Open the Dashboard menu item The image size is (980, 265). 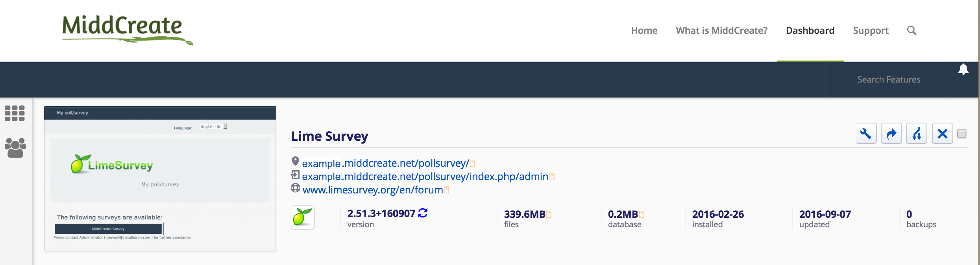pyautogui.click(x=810, y=30)
